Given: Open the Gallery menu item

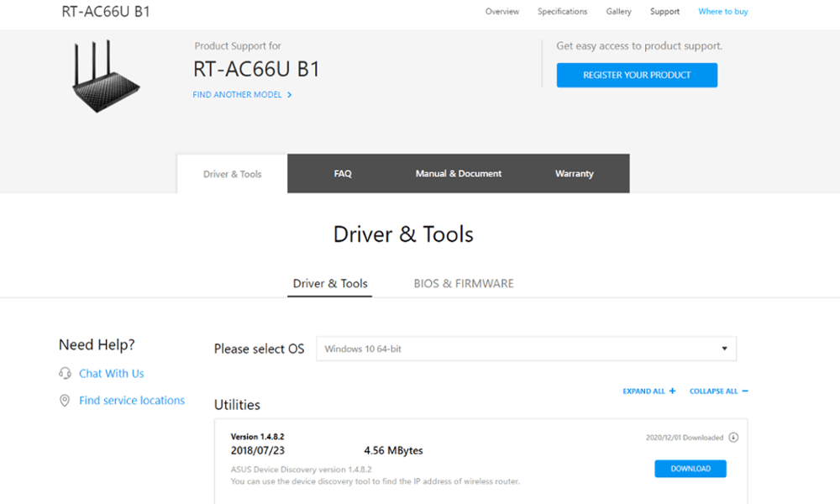Looking at the screenshot, I should [x=619, y=11].
